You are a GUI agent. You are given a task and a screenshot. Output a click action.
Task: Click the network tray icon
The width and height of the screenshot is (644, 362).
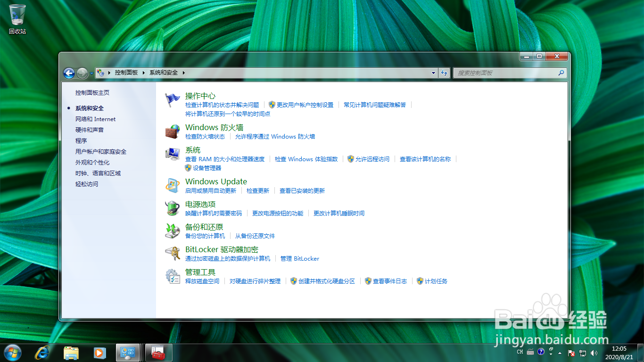click(x=583, y=353)
